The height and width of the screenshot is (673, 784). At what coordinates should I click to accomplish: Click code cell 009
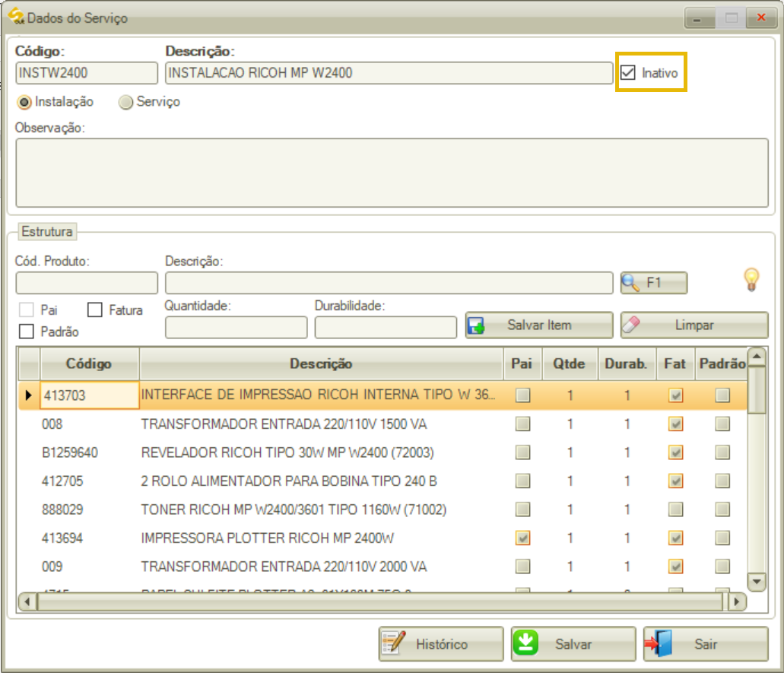click(x=90, y=567)
